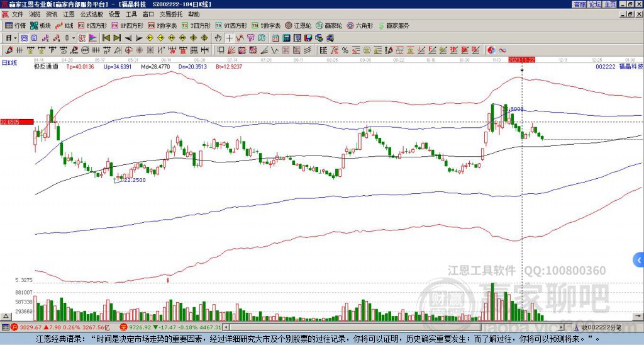Select the Gann fan lines tool
Viewport: 644px width, 345px height.
pyautogui.click(x=231, y=50)
